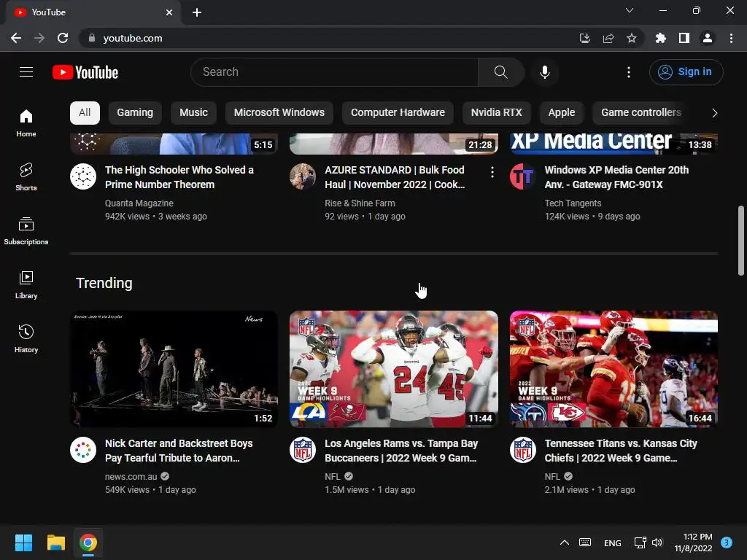Select the Microsoft Windows filter chip

pyautogui.click(x=279, y=112)
